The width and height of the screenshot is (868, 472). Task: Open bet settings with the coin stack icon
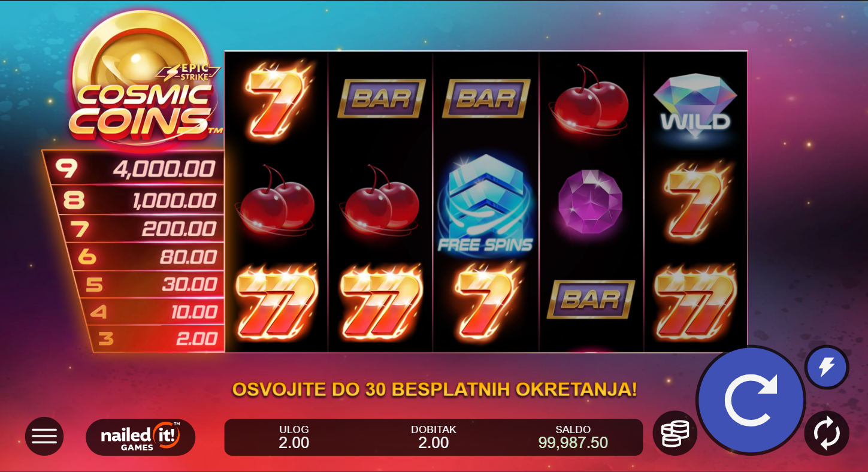pyautogui.click(x=675, y=433)
